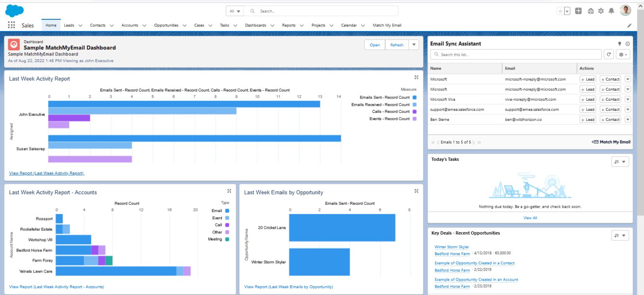Open Salesforce Setup via the gear icon

[600, 11]
